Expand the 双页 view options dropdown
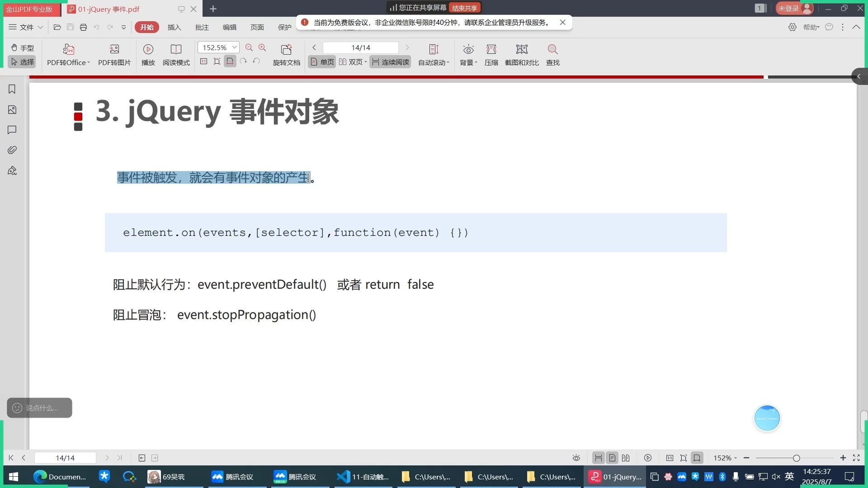Screen dimensions: 868x488 (365, 62)
